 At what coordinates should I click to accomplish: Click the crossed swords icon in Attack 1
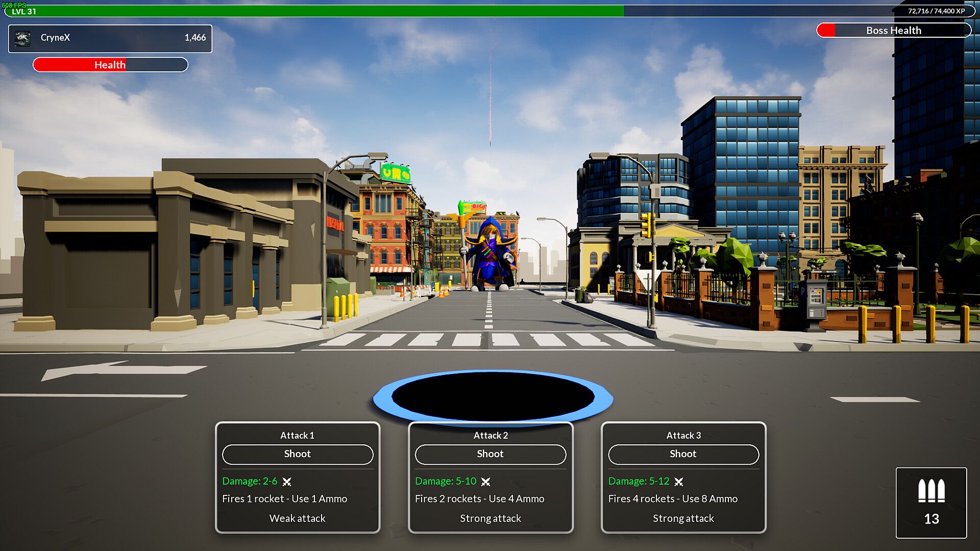pyautogui.click(x=287, y=482)
